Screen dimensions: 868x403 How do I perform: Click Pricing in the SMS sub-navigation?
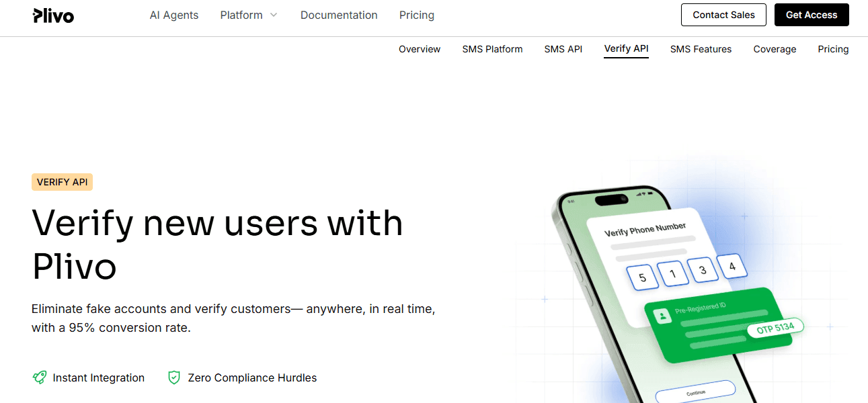(x=833, y=49)
